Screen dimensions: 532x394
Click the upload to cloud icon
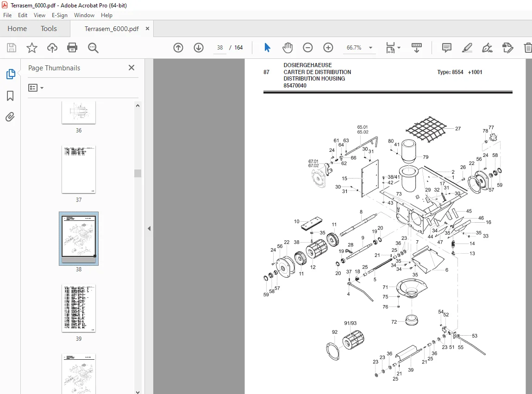(x=52, y=48)
